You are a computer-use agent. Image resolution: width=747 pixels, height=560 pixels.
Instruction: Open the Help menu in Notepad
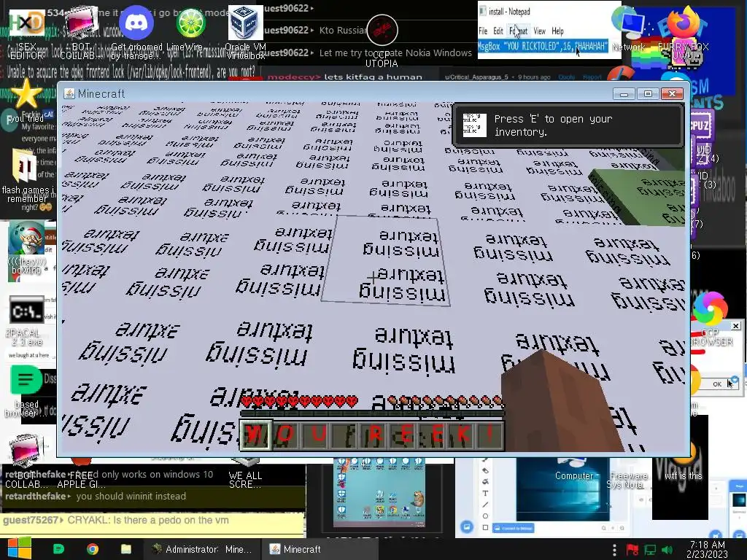pyautogui.click(x=557, y=31)
